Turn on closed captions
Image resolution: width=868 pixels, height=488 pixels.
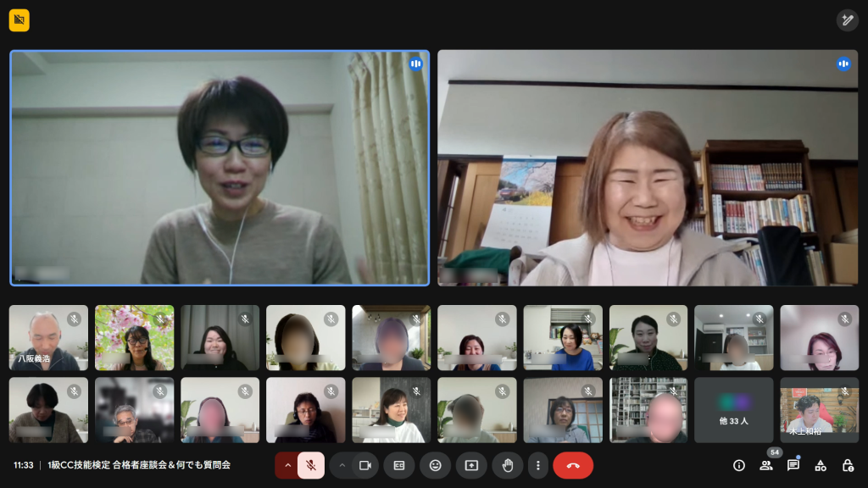[399, 465]
